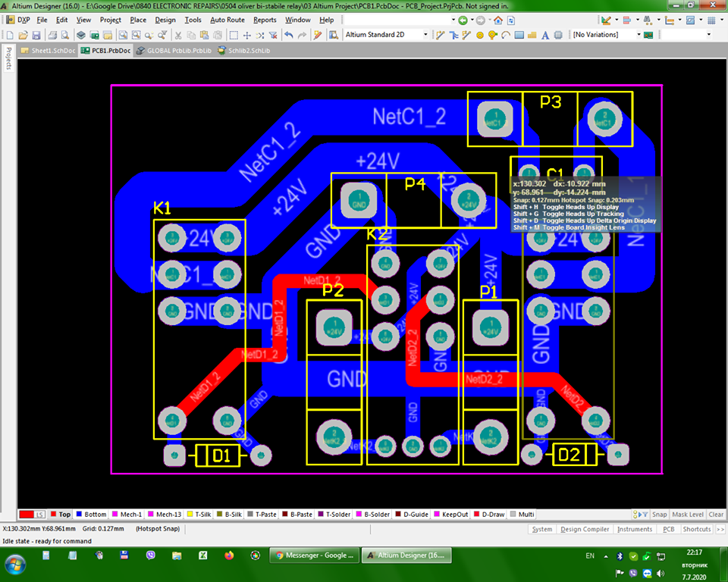The width and height of the screenshot is (728, 582).
Task: Toggle the Mech-13 layer tab
Action: [165, 515]
